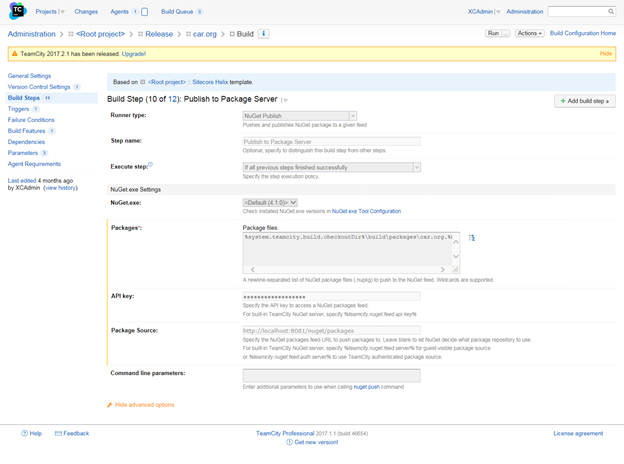Open build step title dropdown arrow
This screenshot has height=464, width=624.
pyautogui.click(x=285, y=100)
